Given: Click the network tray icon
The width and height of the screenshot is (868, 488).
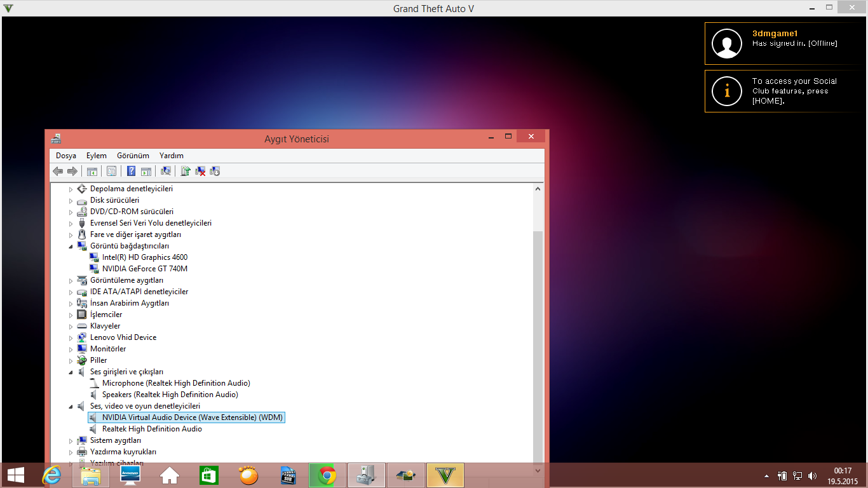Looking at the screenshot, I should click(797, 475).
